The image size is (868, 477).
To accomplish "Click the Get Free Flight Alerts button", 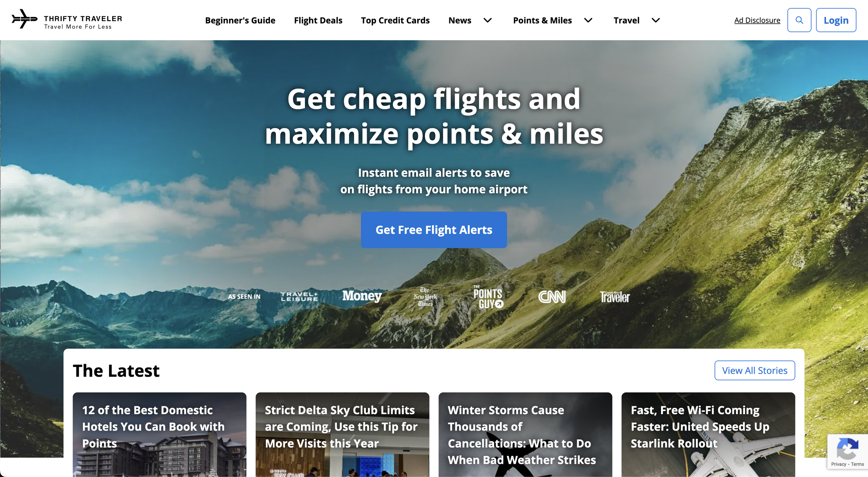I will coord(434,229).
